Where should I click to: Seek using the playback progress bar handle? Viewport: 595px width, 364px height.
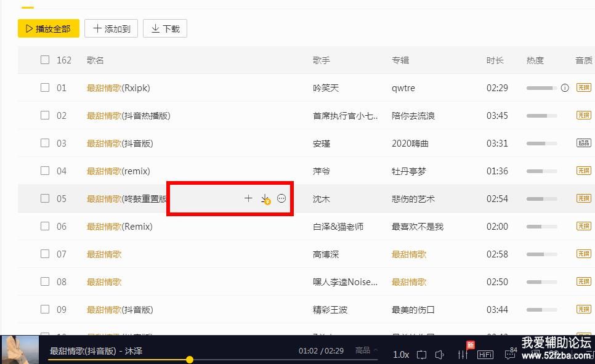(189, 360)
